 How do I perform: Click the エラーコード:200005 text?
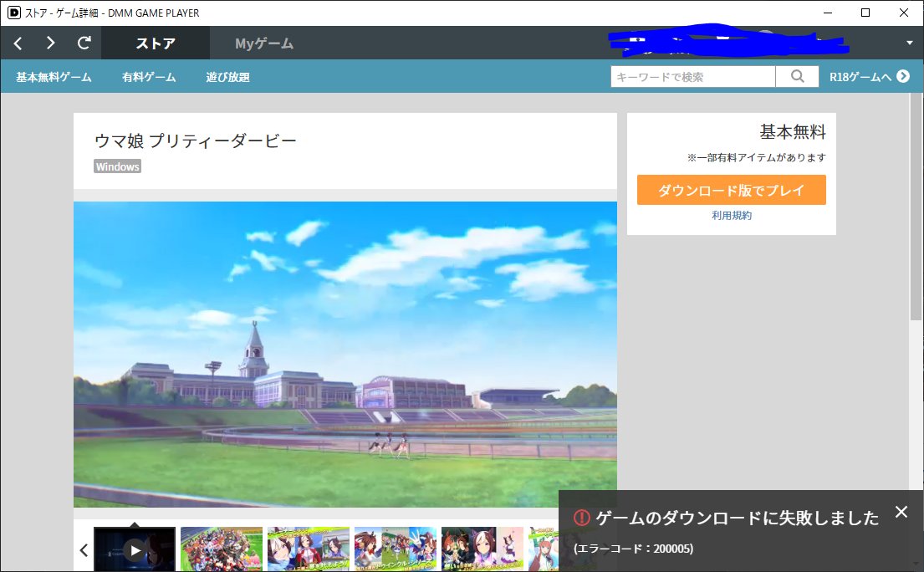click(634, 549)
